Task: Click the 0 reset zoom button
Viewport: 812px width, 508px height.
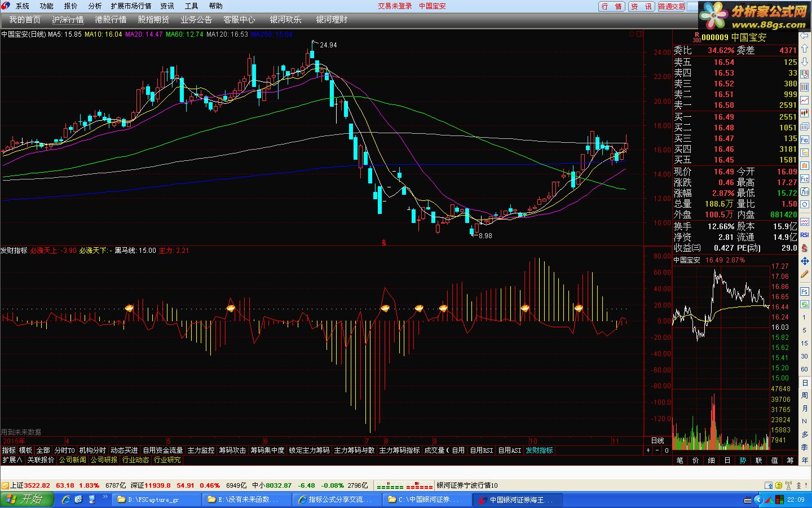Action: [667, 450]
